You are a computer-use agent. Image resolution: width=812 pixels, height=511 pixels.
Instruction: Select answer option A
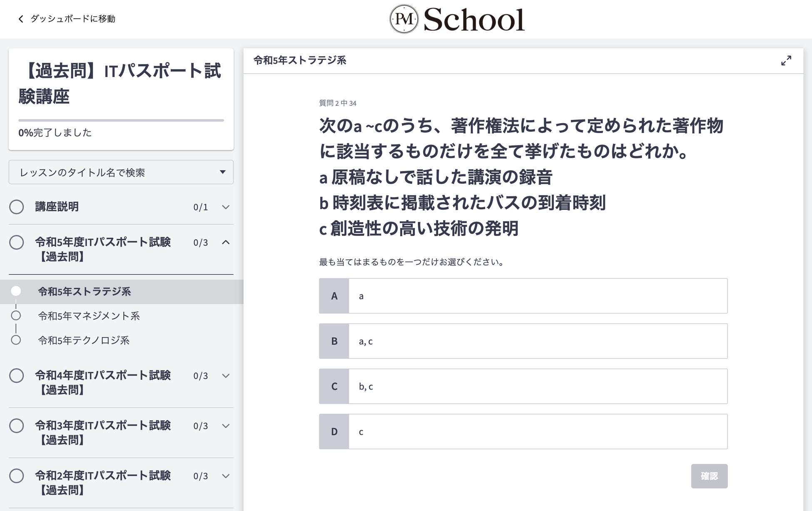[x=523, y=296]
